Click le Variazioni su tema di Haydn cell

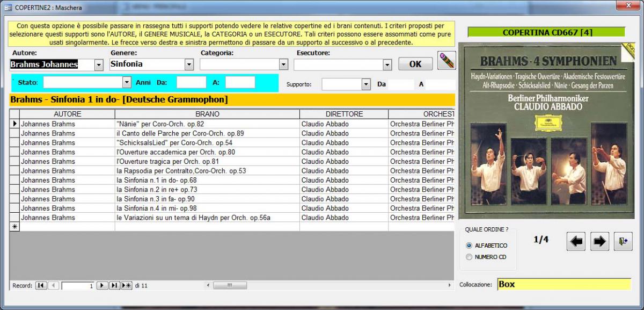[x=207, y=218]
